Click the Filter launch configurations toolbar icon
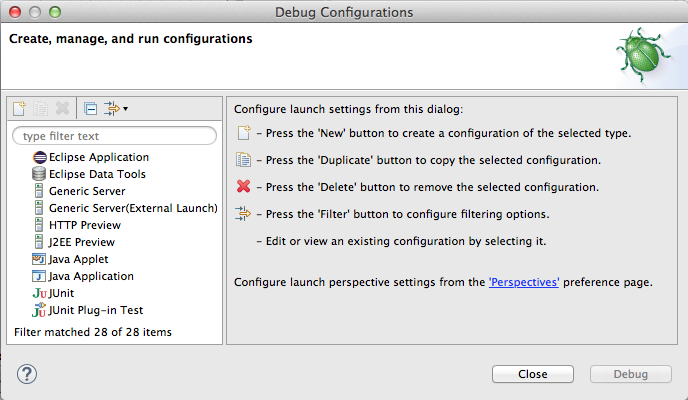Viewport: 688px width, 400px height. [x=111, y=108]
